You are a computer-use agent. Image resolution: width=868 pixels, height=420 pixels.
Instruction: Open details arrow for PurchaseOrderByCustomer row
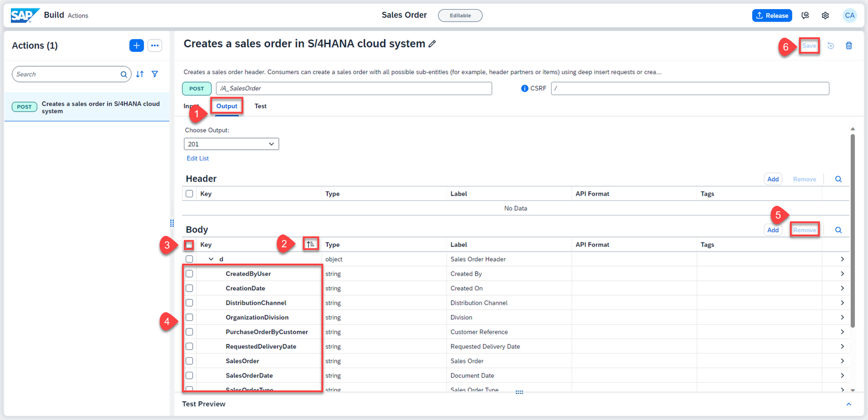(x=842, y=332)
